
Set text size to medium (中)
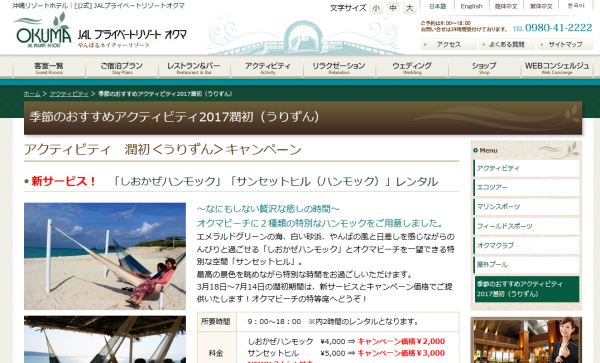click(393, 8)
